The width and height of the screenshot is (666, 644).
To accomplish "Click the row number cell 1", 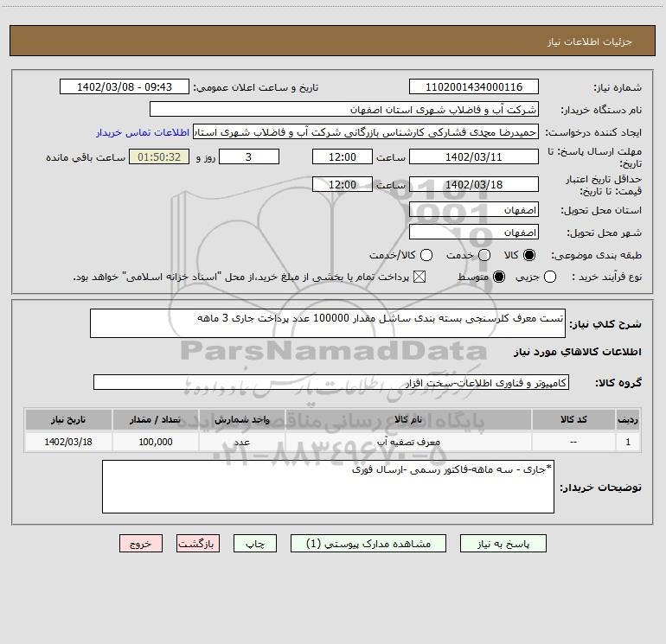I will click(628, 442).
